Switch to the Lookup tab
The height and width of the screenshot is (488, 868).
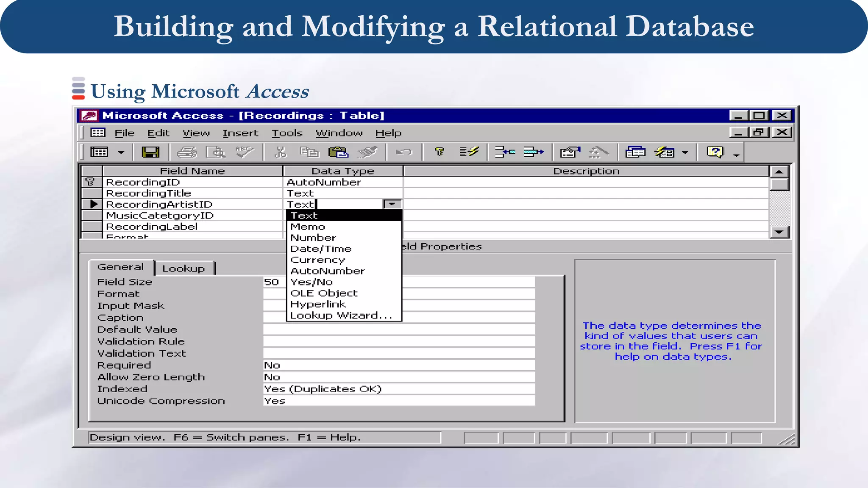184,268
